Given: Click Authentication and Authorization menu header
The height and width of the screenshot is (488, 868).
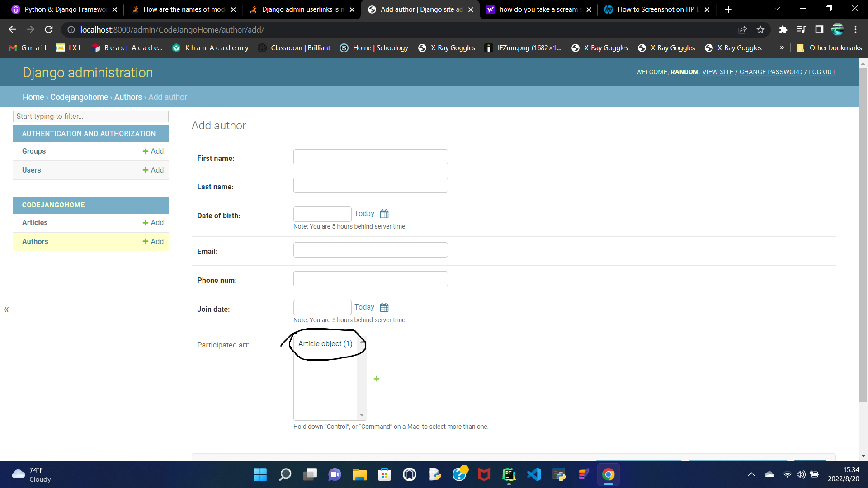Looking at the screenshot, I should click(x=90, y=133).
